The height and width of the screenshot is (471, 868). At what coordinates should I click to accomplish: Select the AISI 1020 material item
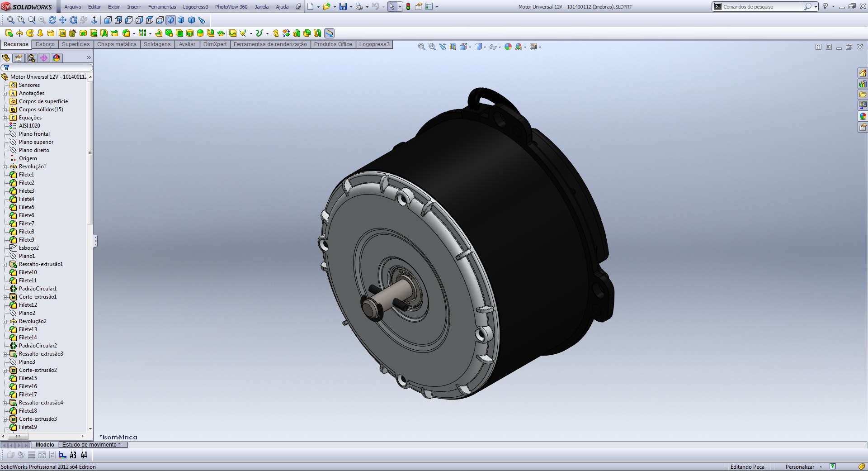coord(29,126)
